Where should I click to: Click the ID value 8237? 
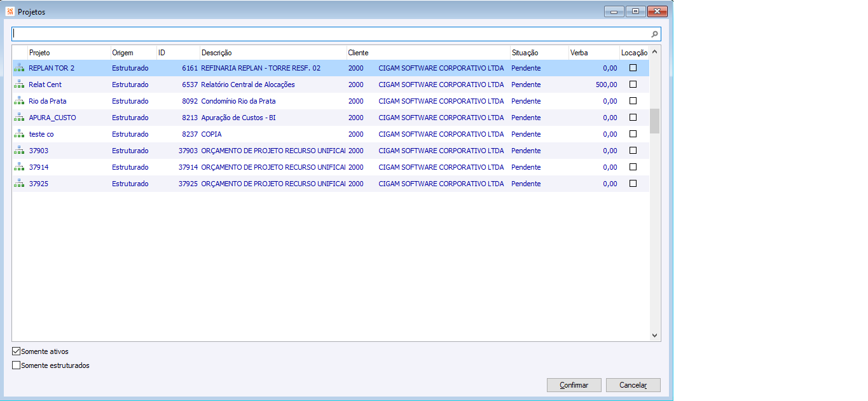click(x=189, y=134)
